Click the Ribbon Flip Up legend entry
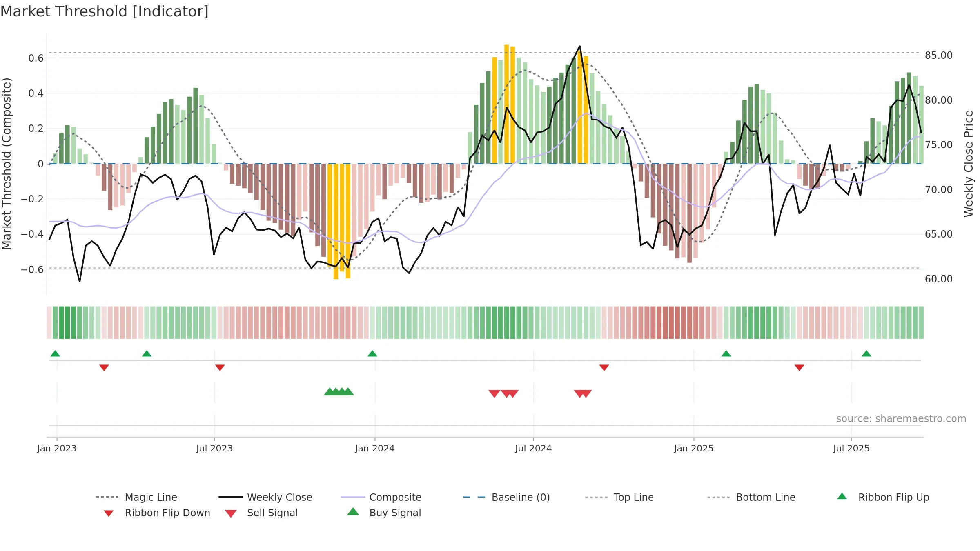This screenshot has width=980, height=551. click(883, 497)
